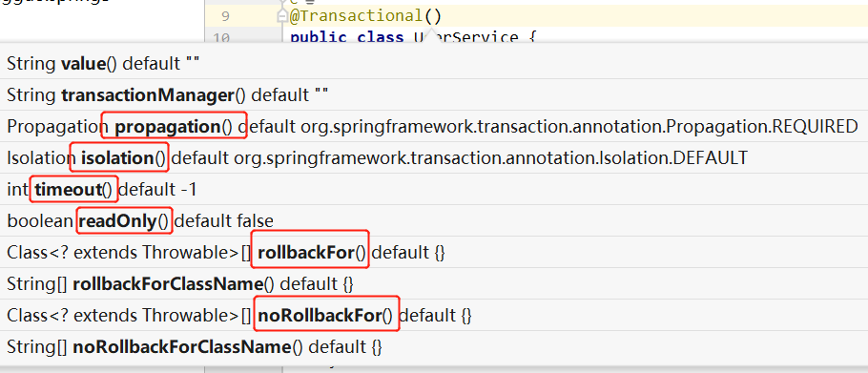868x373 pixels.
Task: Select the timeout() parameter hint
Action: 74,190
